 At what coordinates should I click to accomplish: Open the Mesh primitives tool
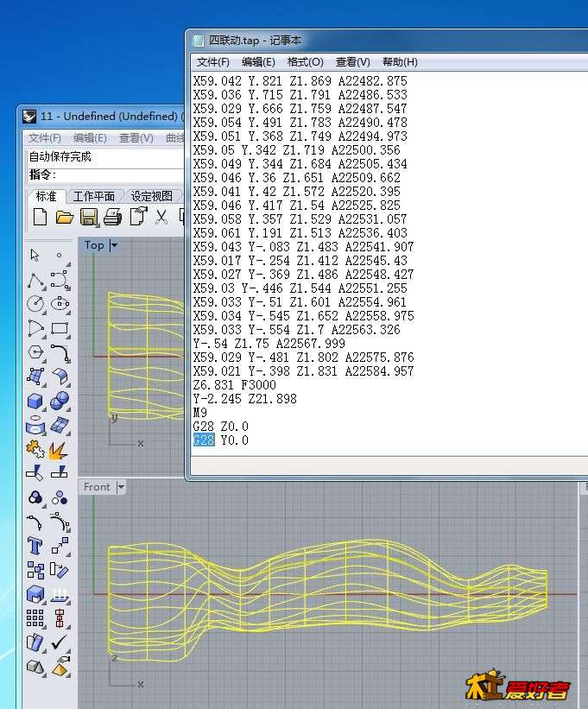(x=35, y=667)
